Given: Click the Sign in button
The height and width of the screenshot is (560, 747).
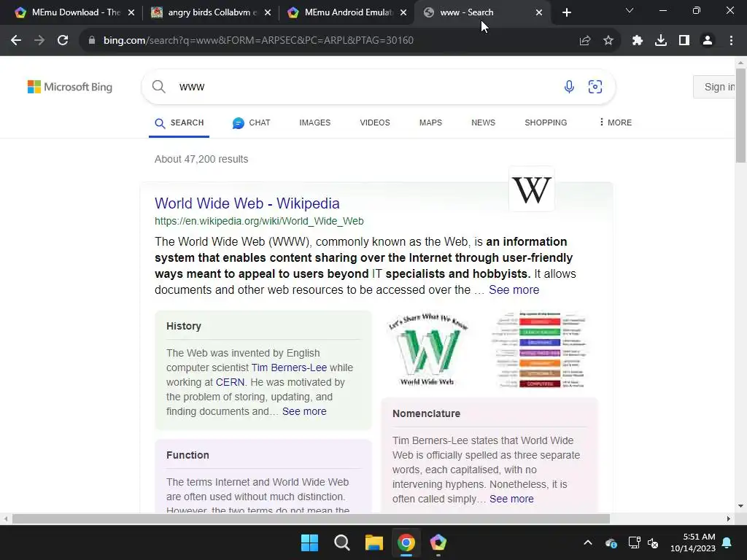Looking at the screenshot, I should [x=715, y=87].
